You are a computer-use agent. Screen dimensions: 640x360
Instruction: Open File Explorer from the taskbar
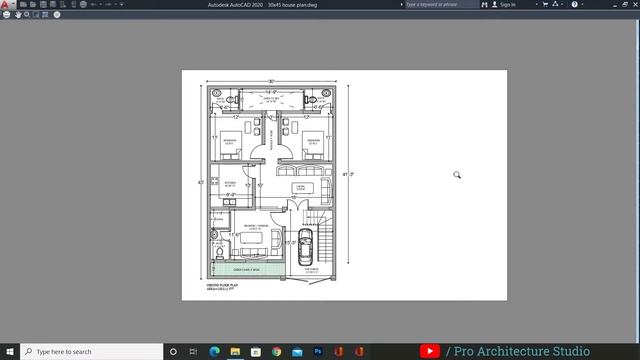click(235, 351)
